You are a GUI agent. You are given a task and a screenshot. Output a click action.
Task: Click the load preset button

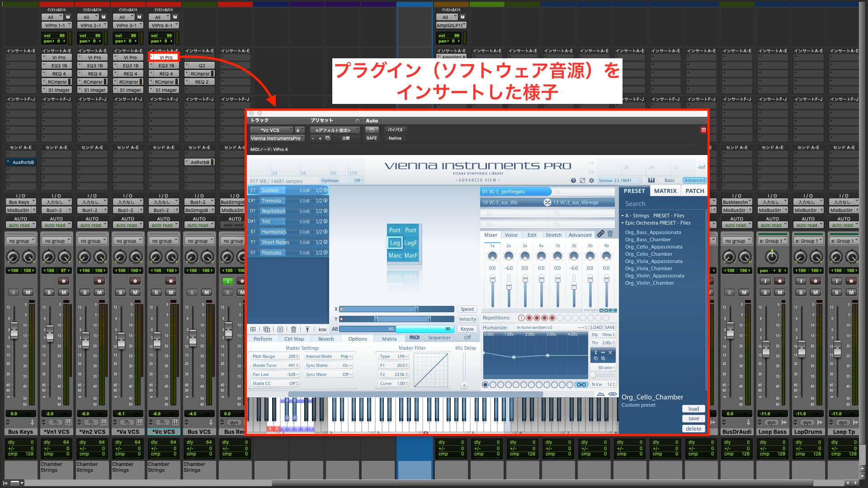click(693, 409)
